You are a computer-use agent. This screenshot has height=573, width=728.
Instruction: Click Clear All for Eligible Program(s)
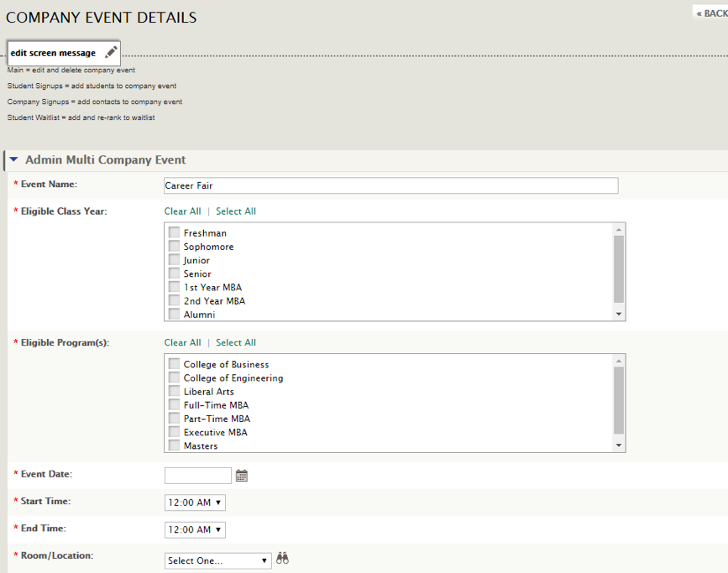point(182,342)
